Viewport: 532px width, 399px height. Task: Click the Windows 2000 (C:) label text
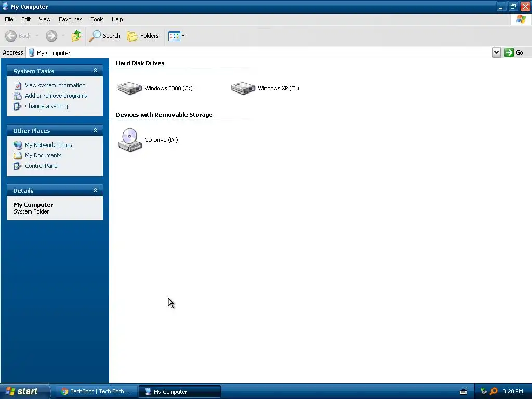coord(169,88)
